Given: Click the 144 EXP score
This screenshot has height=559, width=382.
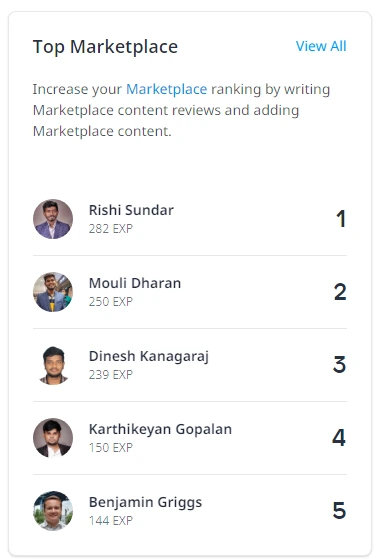Looking at the screenshot, I should (110, 520).
